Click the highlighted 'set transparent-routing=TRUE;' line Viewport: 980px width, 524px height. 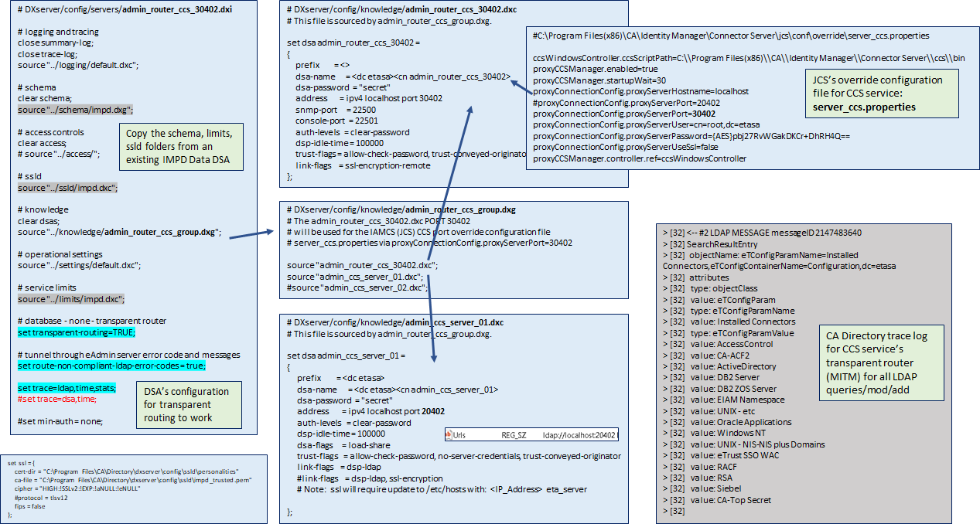click(x=76, y=332)
